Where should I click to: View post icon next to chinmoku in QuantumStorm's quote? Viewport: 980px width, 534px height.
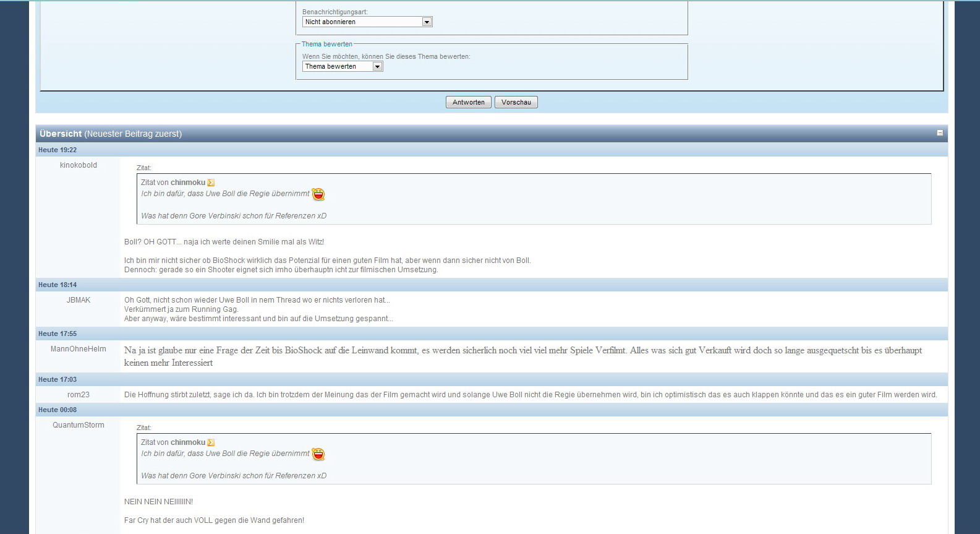[x=211, y=442]
